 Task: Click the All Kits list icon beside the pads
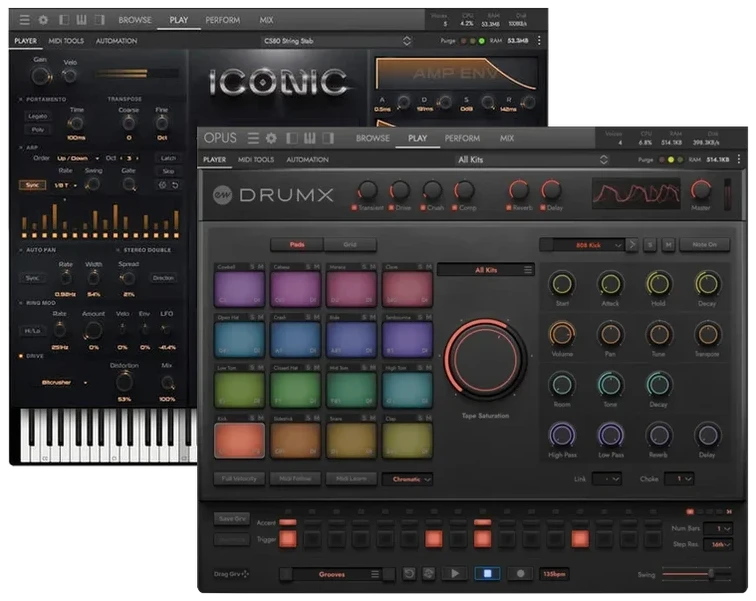pos(528,270)
